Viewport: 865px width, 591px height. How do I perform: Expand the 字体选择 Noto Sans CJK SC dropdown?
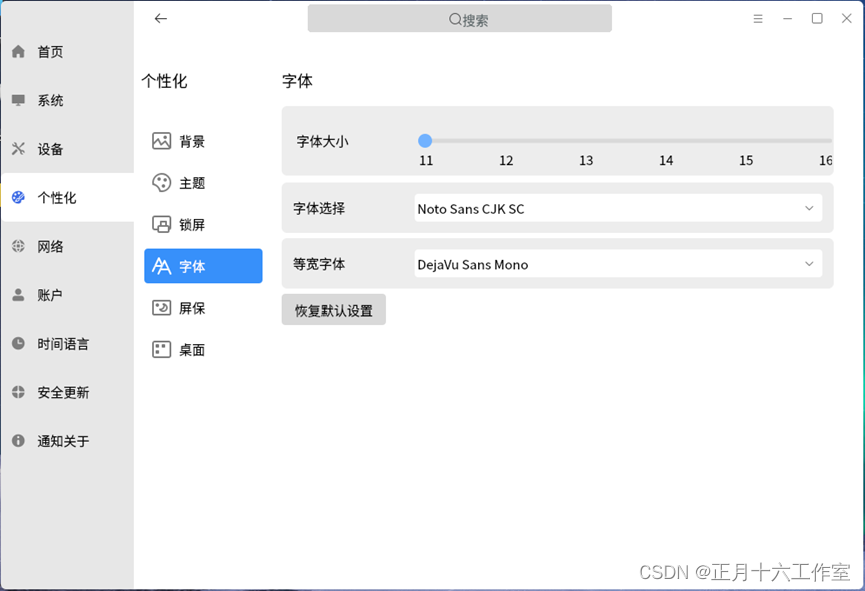point(618,209)
